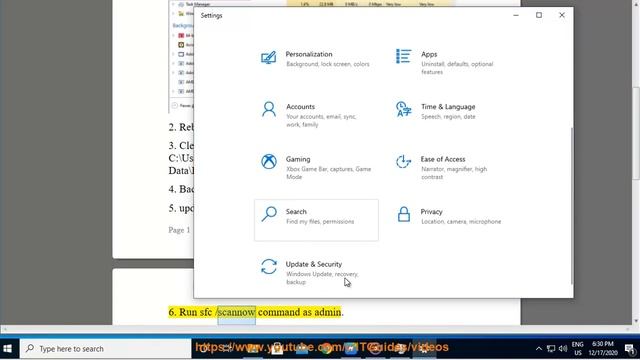Open the Action Center notifications
The height and width of the screenshot is (360, 640).
(630, 349)
